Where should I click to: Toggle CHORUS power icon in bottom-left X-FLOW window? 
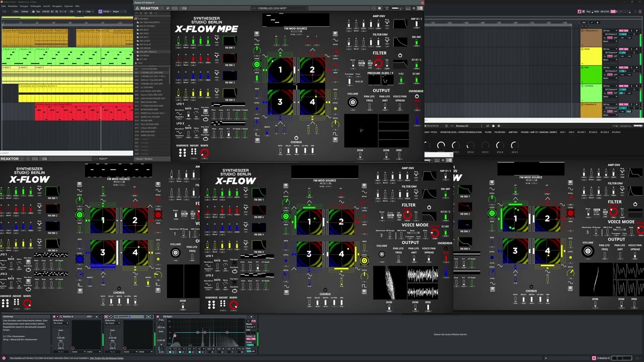[x=119, y=288]
